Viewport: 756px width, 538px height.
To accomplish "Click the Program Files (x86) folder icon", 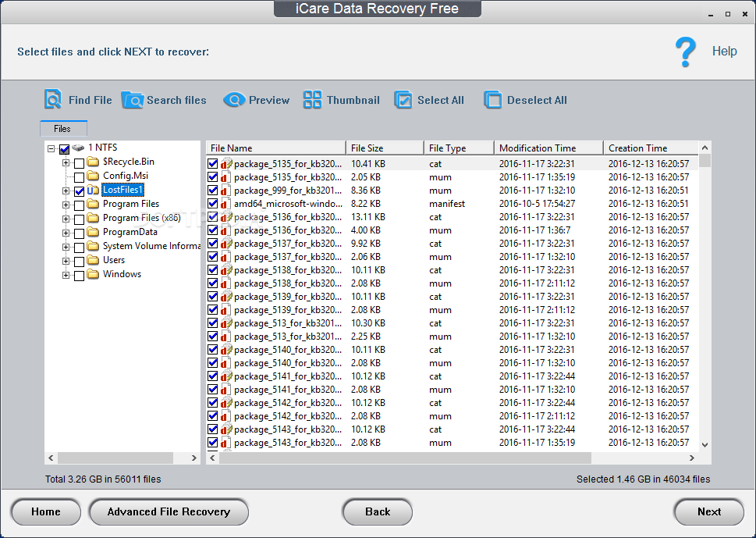I will (93, 218).
